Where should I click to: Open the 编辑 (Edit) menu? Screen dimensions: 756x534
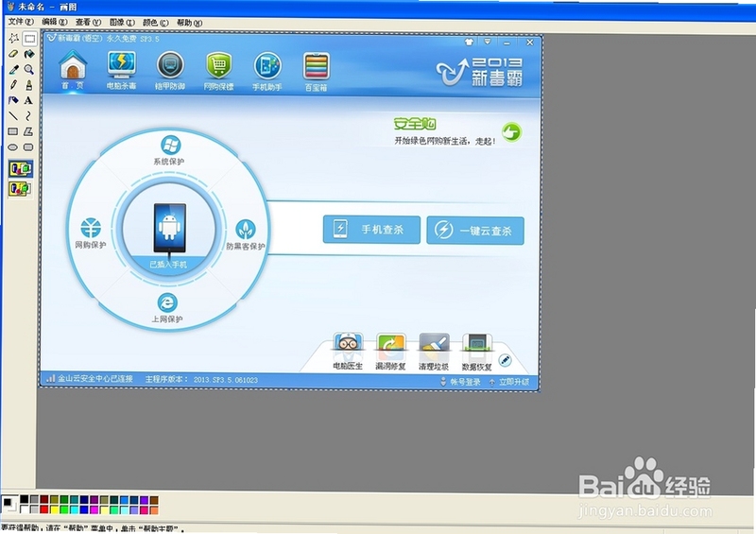coord(55,22)
